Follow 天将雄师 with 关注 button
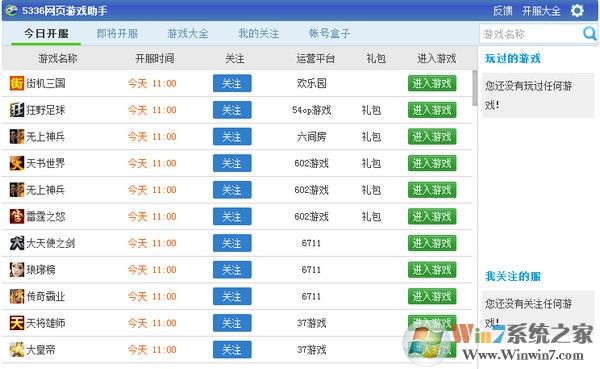This screenshot has height=369, width=600. click(232, 323)
